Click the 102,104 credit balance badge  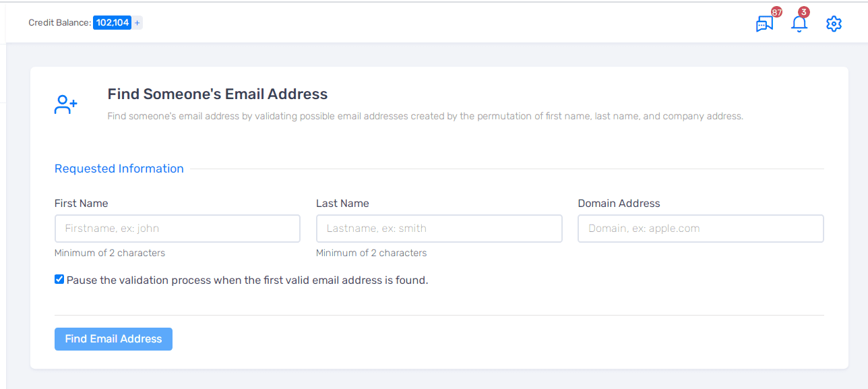[113, 23]
